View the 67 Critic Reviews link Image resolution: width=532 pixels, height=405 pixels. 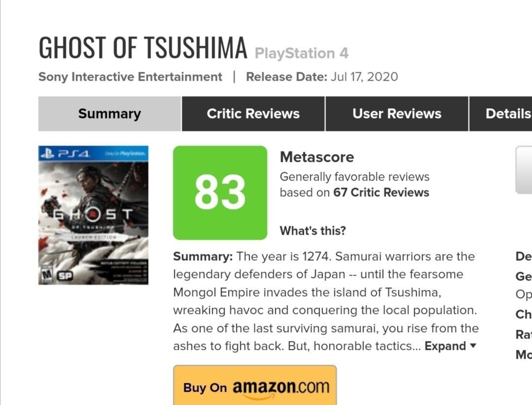[x=381, y=192]
